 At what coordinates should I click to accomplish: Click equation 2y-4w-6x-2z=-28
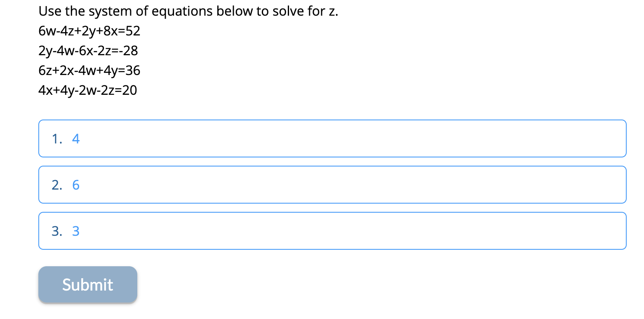[x=88, y=51]
